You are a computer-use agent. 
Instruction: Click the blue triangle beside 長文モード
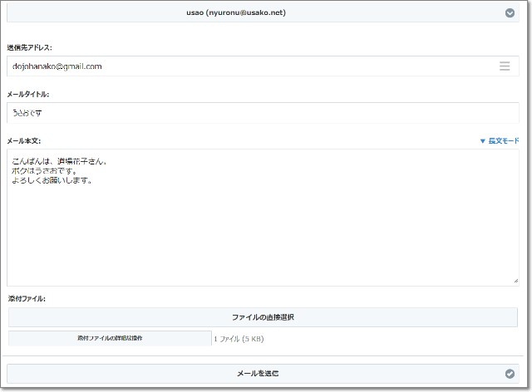(x=482, y=141)
